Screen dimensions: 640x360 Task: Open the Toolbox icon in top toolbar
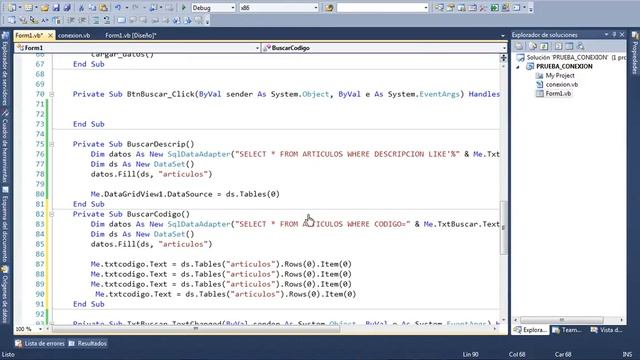(483, 8)
